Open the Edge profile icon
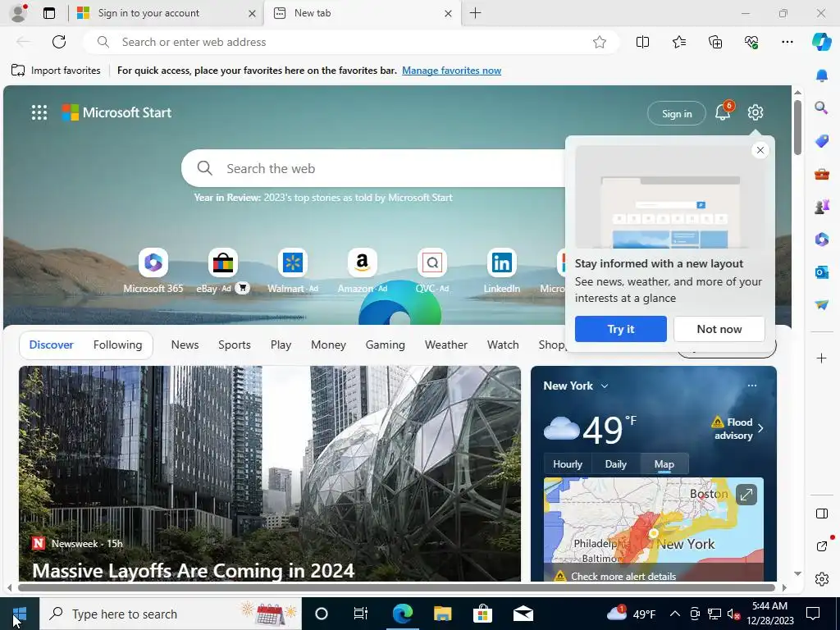Image resolution: width=840 pixels, height=630 pixels. pyautogui.click(x=18, y=13)
